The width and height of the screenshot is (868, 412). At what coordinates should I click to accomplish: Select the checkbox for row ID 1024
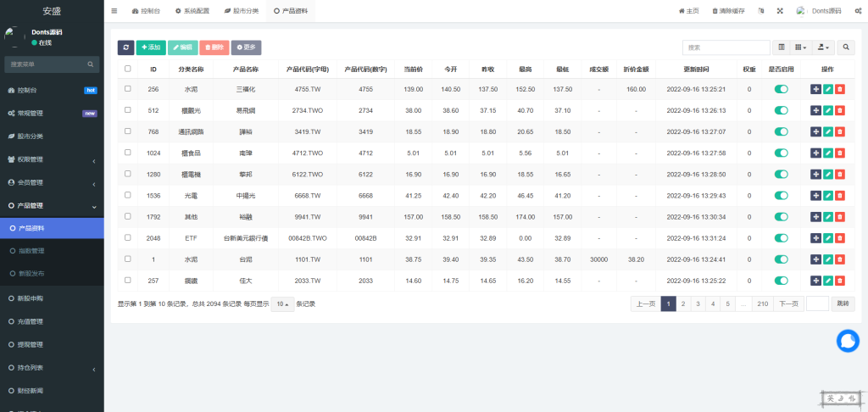pos(128,153)
